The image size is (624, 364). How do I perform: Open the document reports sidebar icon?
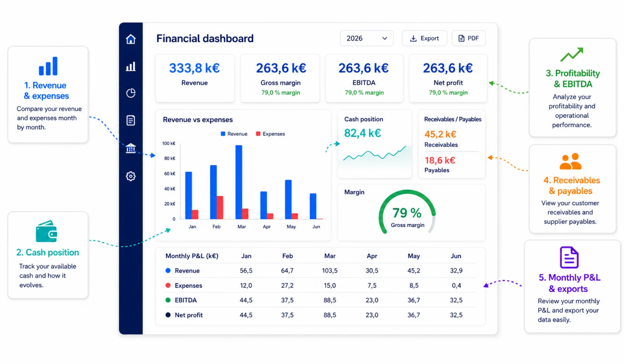point(131,120)
